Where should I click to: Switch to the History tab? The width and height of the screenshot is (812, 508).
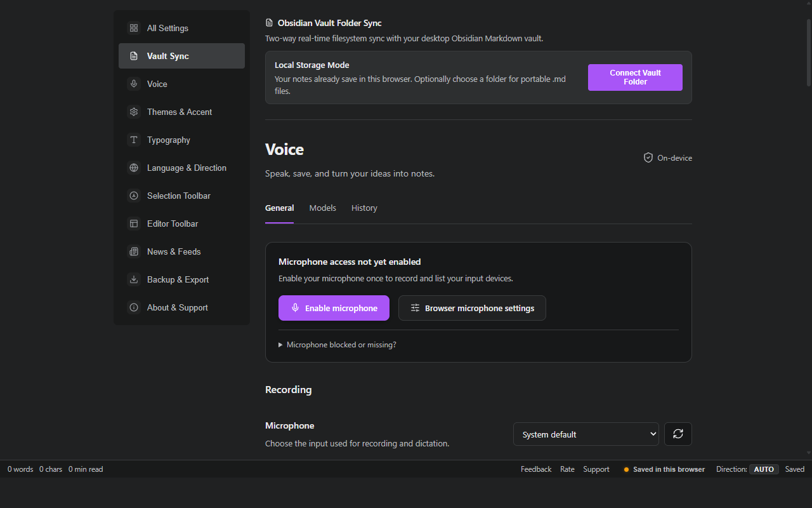point(364,208)
